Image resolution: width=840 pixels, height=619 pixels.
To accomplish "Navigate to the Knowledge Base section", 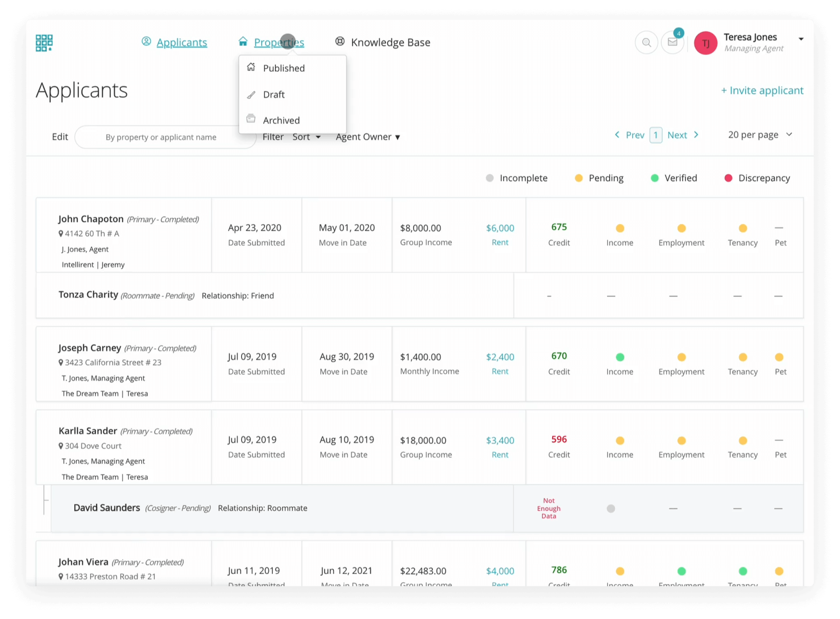I will tap(390, 42).
